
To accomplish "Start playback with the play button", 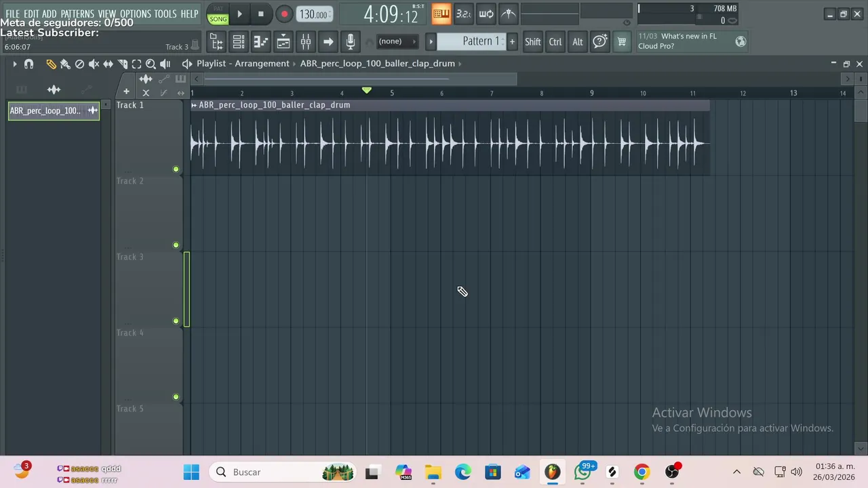I will point(239,14).
